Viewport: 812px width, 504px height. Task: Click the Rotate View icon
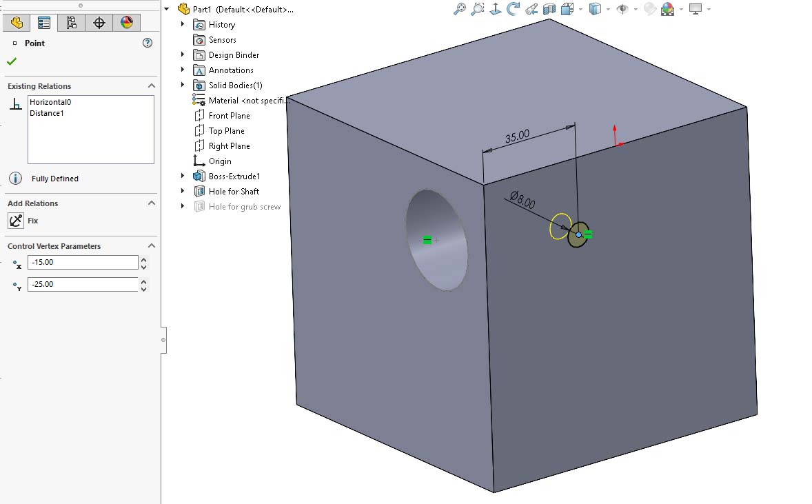click(513, 9)
